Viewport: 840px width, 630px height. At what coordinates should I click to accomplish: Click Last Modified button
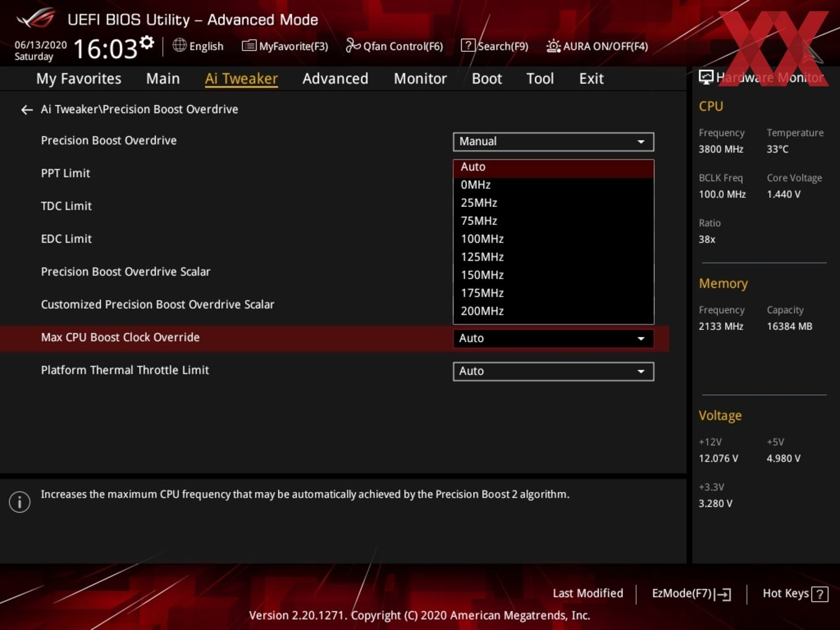[588, 594]
